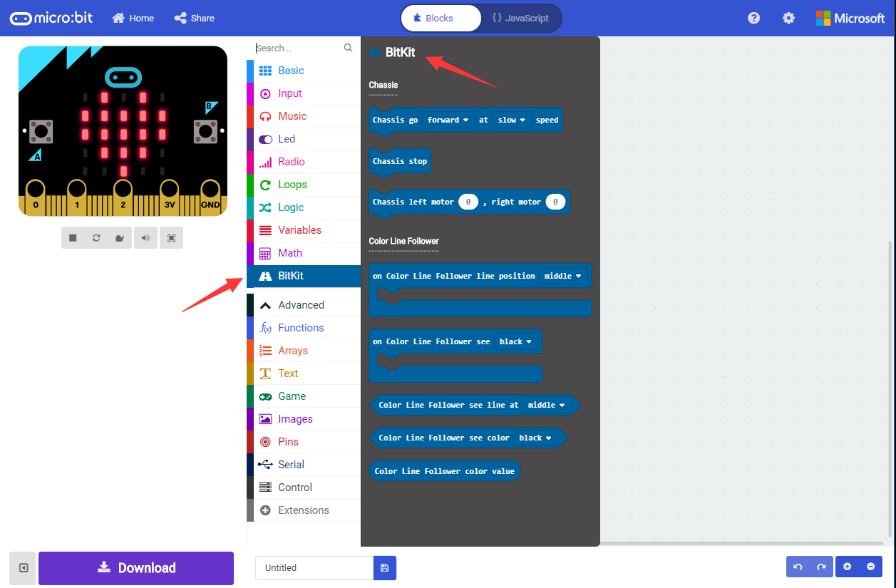Switch to Blocks editor

[x=441, y=19]
